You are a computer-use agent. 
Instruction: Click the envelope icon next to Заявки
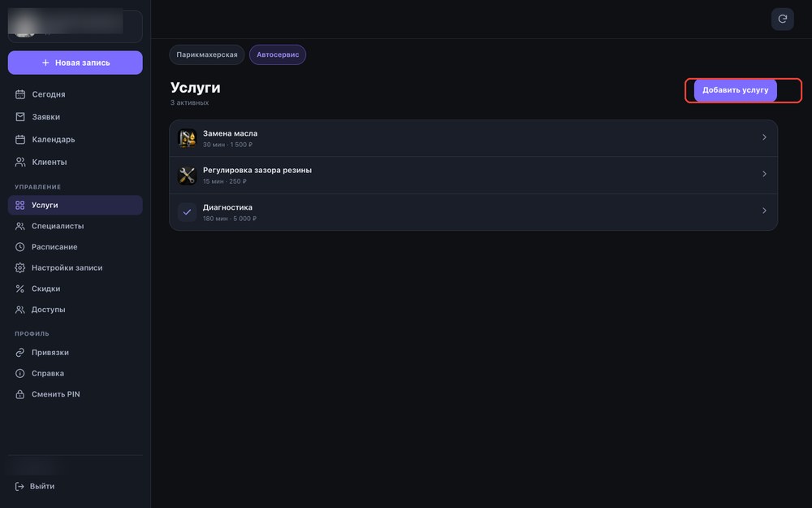coord(20,116)
